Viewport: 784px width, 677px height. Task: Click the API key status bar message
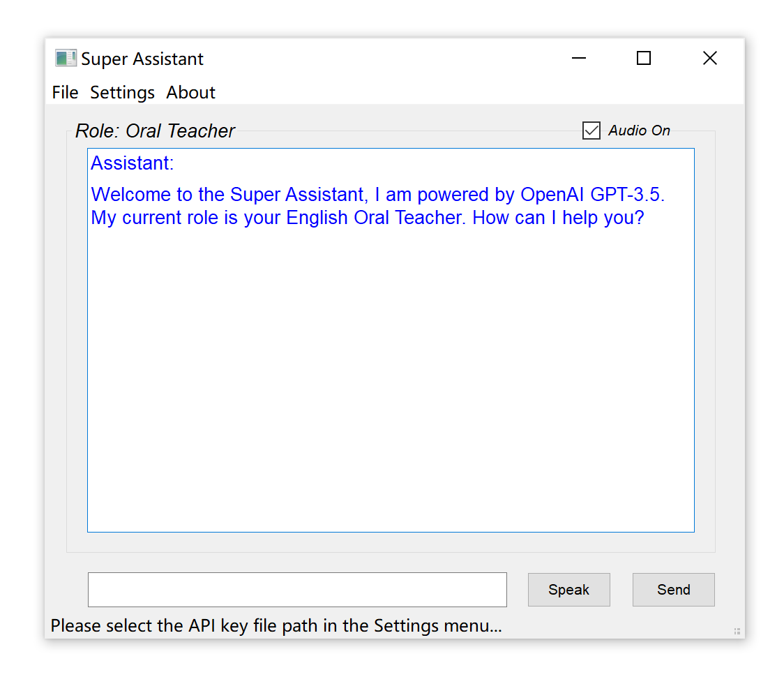276,625
